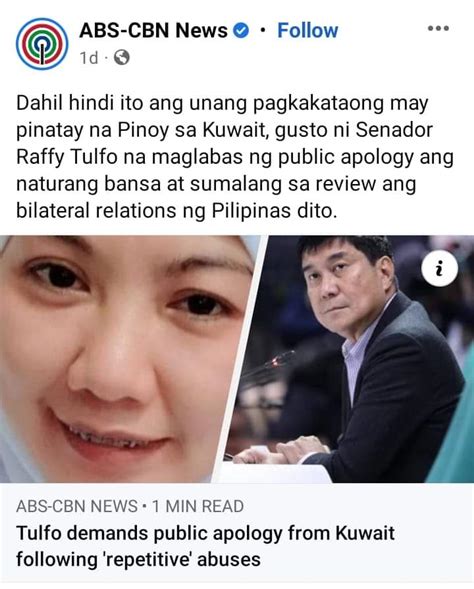
Task: Click the blue verified badge
Action: click(x=241, y=31)
